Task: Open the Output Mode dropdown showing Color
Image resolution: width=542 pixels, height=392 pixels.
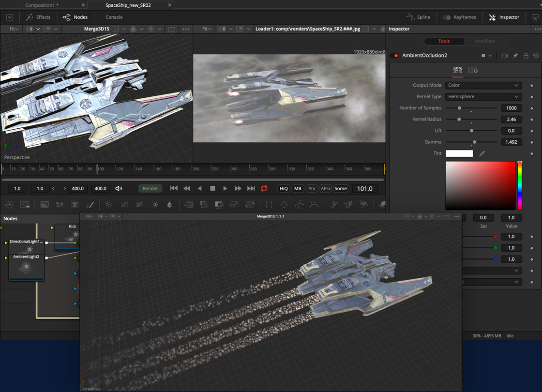Action: [483, 85]
